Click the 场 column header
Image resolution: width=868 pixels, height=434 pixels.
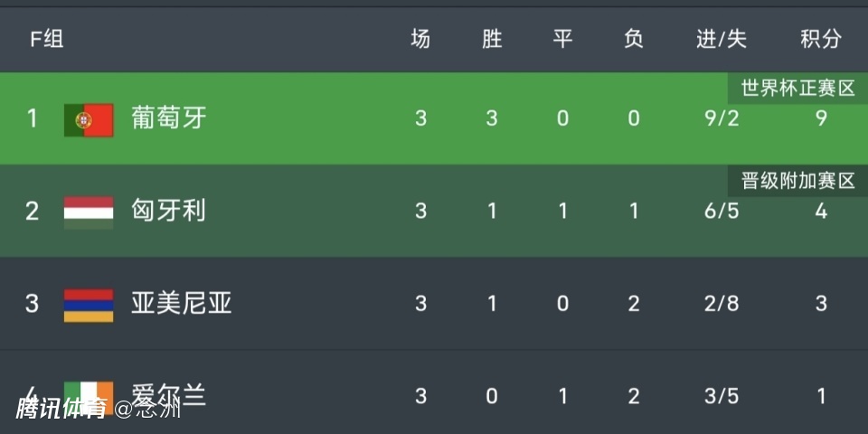coord(420,39)
